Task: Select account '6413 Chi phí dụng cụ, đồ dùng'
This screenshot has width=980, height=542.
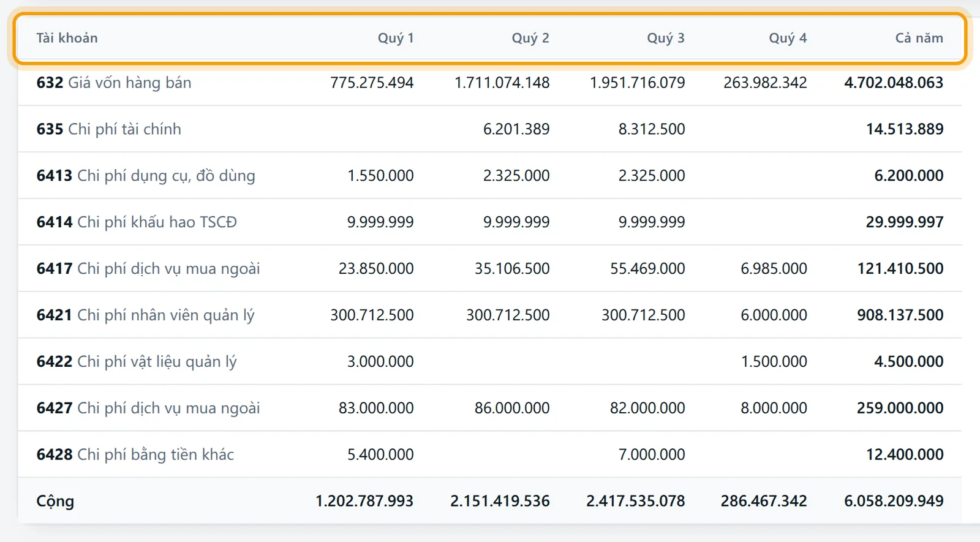Action: point(146,176)
